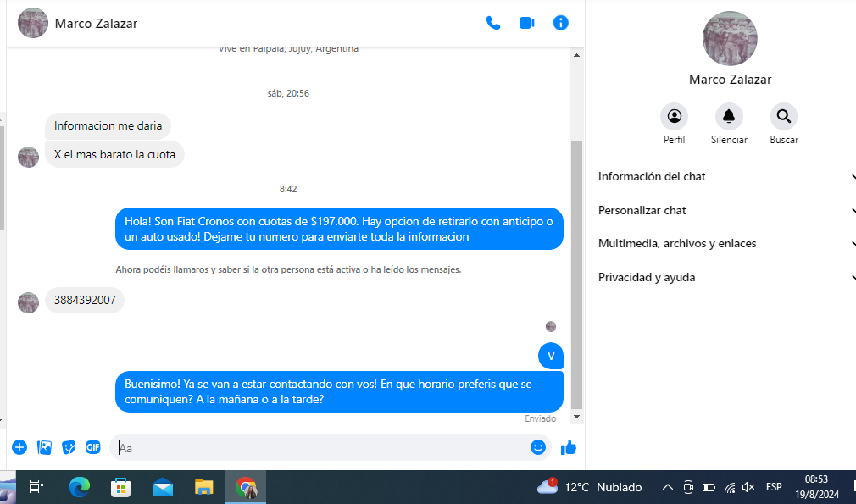Viewport: 856px width, 504px height.
Task: Open Task View on the taskbar
Action: coord(36,487)
